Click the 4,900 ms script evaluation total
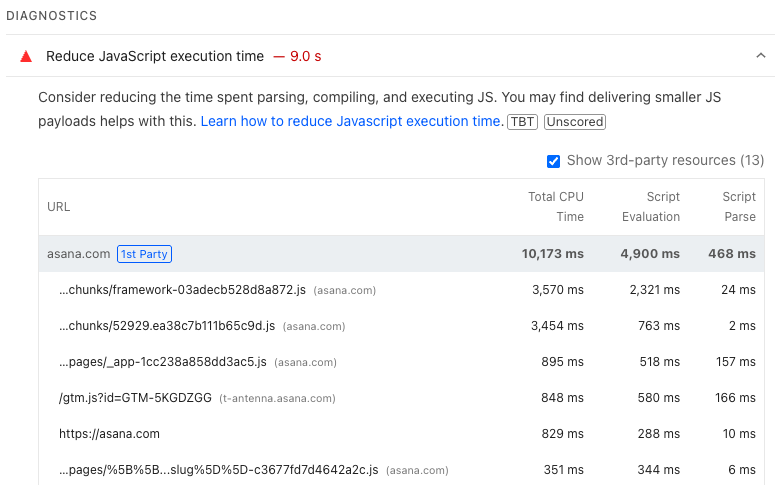 (x=650, y=254)
